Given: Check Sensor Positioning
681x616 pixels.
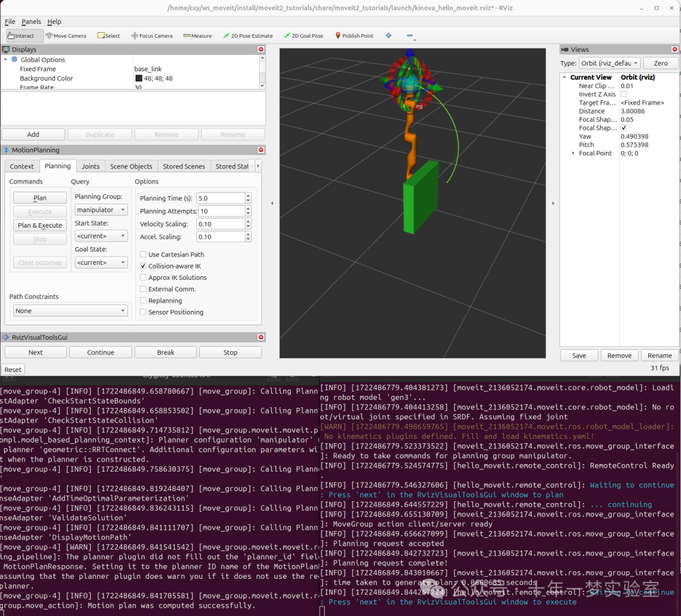Looking at the screenshot, I should point(143,312).
